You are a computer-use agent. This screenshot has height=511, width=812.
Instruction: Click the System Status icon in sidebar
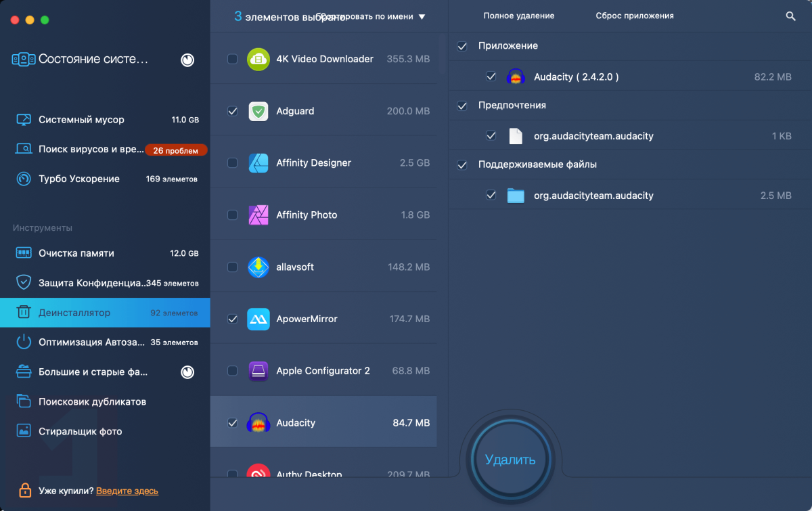(24, 60)
